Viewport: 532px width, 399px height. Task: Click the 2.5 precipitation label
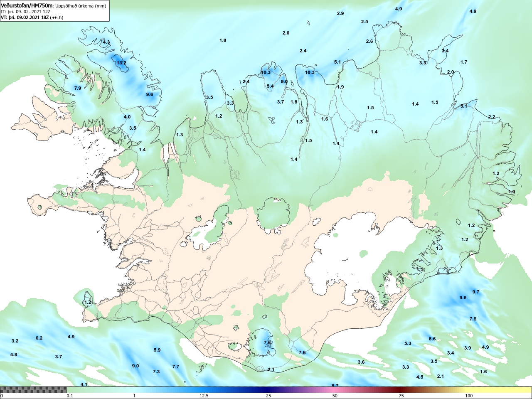coord(365,22)
